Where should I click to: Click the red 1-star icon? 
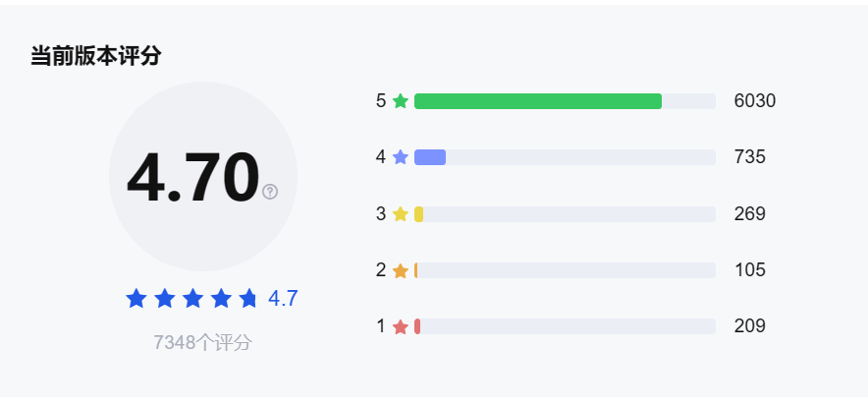point(401,326)
